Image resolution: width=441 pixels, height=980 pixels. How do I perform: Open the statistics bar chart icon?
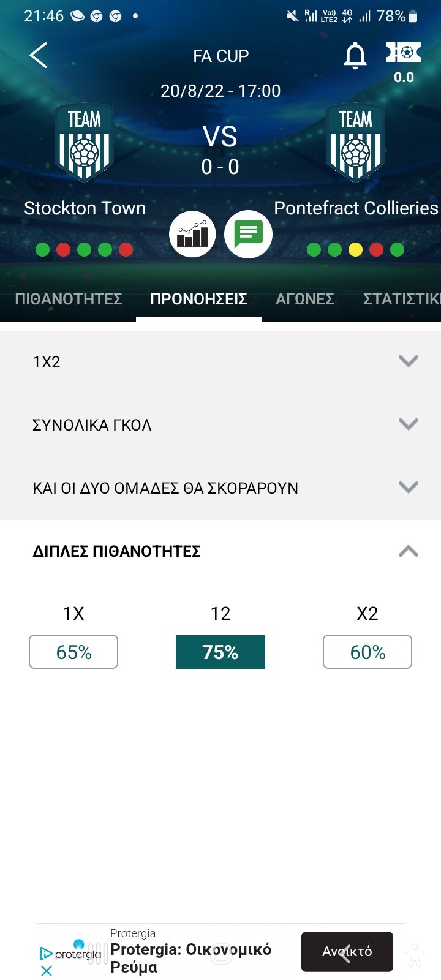pos(192,235)
